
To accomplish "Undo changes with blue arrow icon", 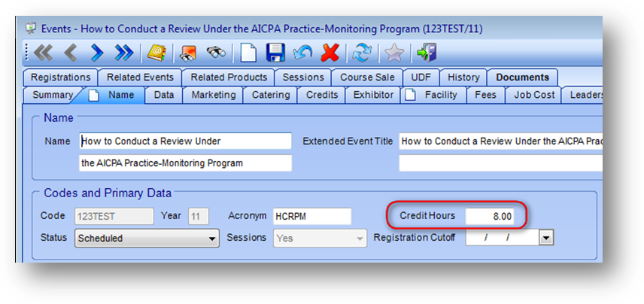I will tap(303, 53).
